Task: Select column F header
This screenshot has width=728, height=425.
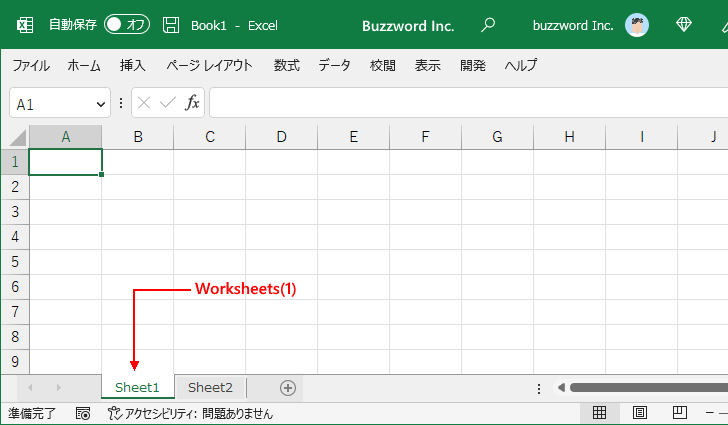Action: 425,137
